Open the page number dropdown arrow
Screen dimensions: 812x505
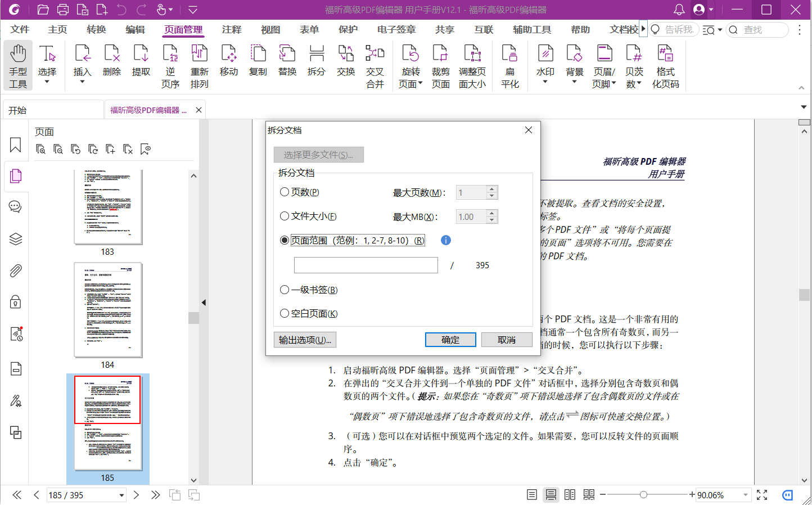pyautogui.click(x=121, y=495)
